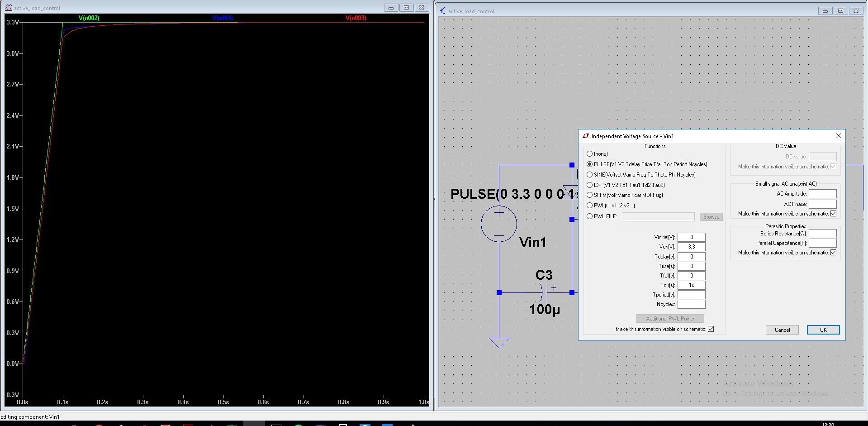Viewport: 868px width, 426px height.
Task: Click the 0.0V vertical axis label
Action: 13,364
